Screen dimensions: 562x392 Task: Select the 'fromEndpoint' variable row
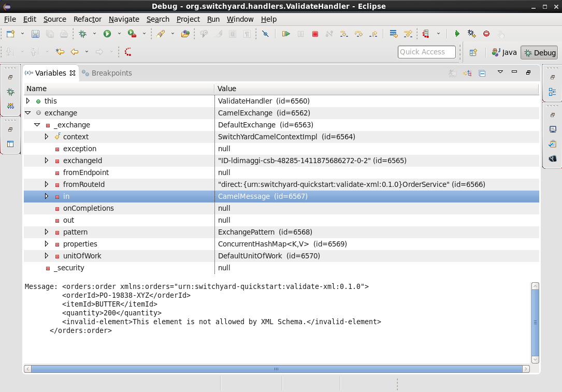point(281,172)
